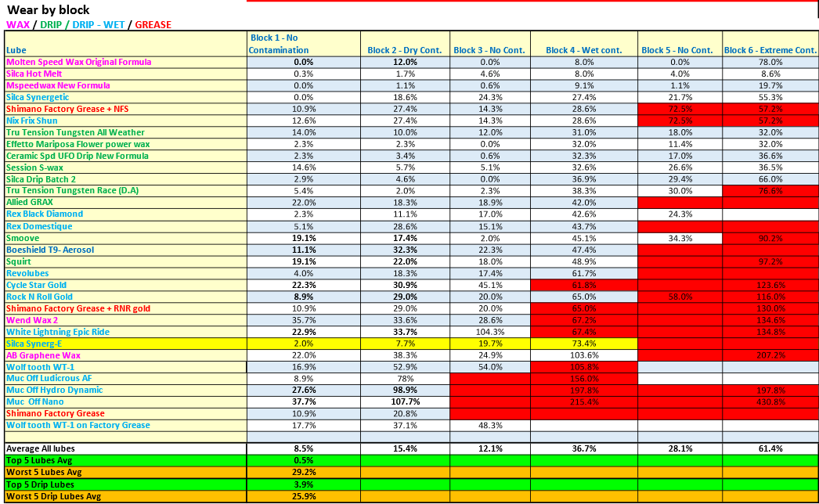The width and height of the screenshot is (819, 504).
Task: Select the 'Wolf tooth WT-1 on Factory Grease' label
Action: 78,426
